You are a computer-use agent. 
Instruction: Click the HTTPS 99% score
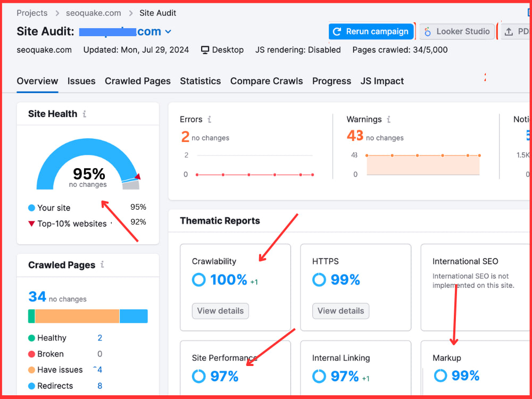345,280
